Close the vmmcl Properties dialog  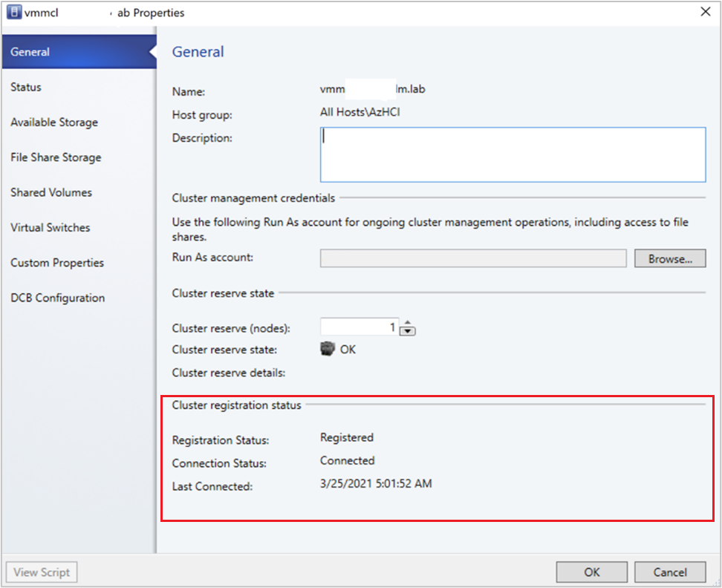coord(706,12)
